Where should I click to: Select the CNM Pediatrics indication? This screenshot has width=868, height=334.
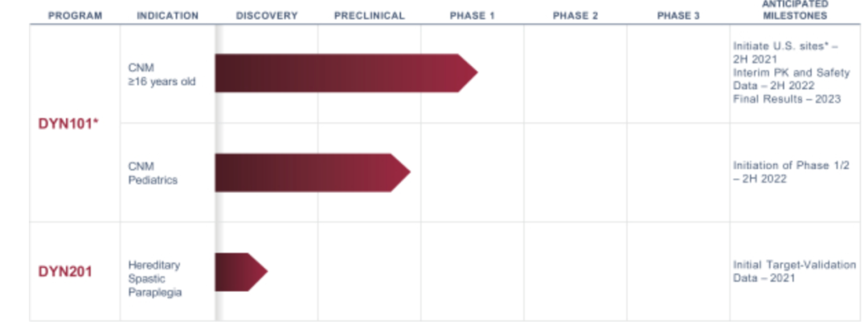(x=153, y=173)
